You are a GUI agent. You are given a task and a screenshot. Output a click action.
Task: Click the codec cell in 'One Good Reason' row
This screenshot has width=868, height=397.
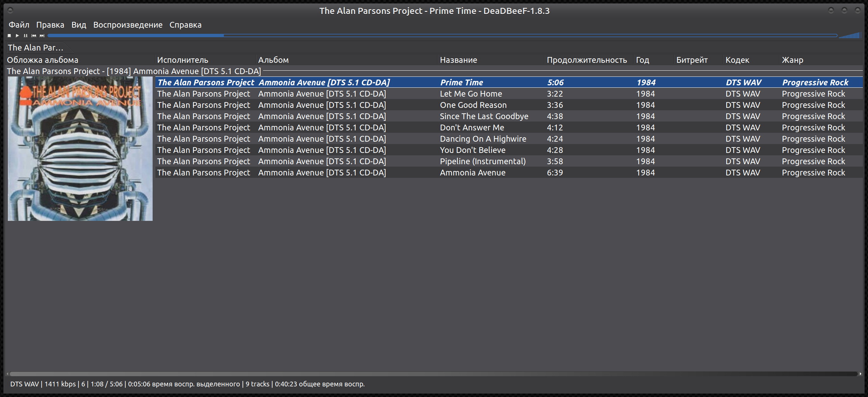(743, 105)
